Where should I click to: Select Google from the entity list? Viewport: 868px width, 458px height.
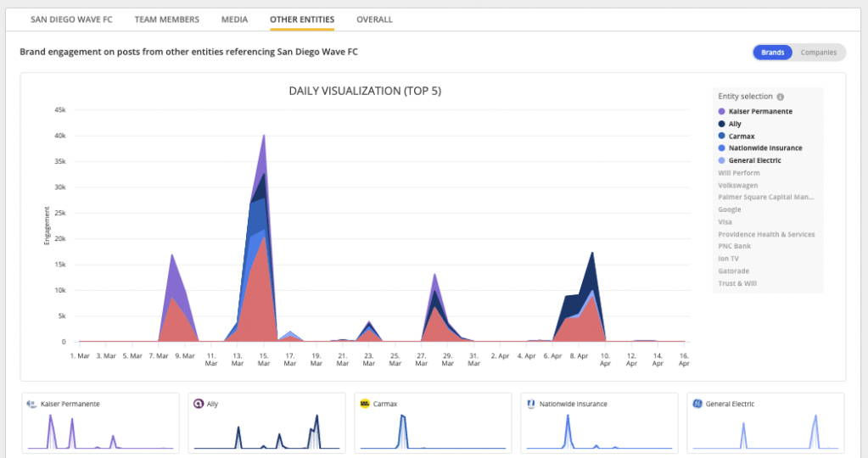click(729, 209)
